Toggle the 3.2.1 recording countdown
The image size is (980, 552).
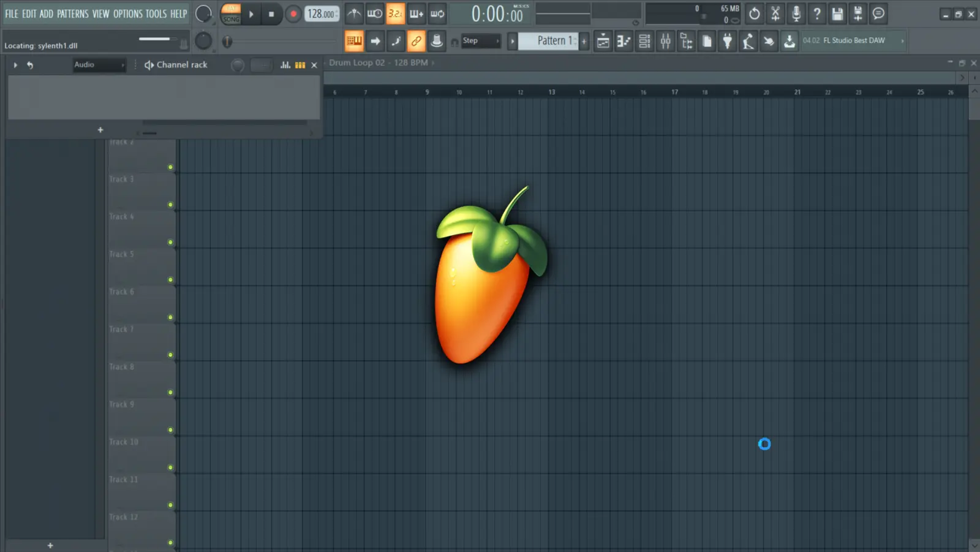(x=396, y=13)
